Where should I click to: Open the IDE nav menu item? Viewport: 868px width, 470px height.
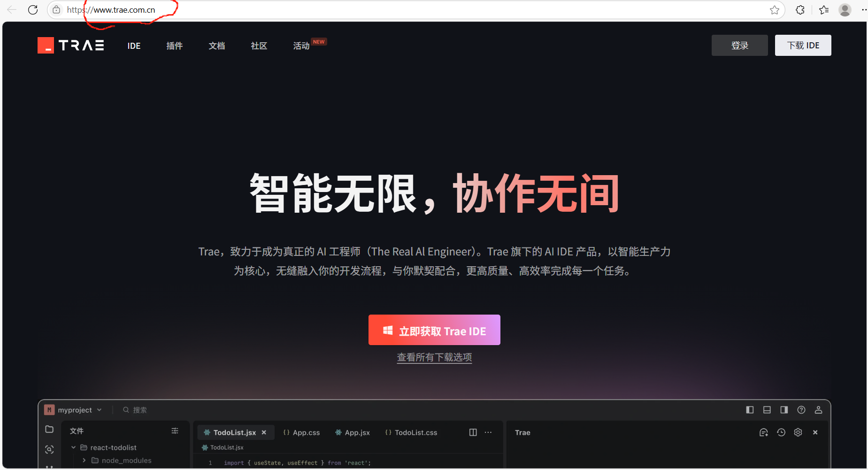(x=134, y=46)
